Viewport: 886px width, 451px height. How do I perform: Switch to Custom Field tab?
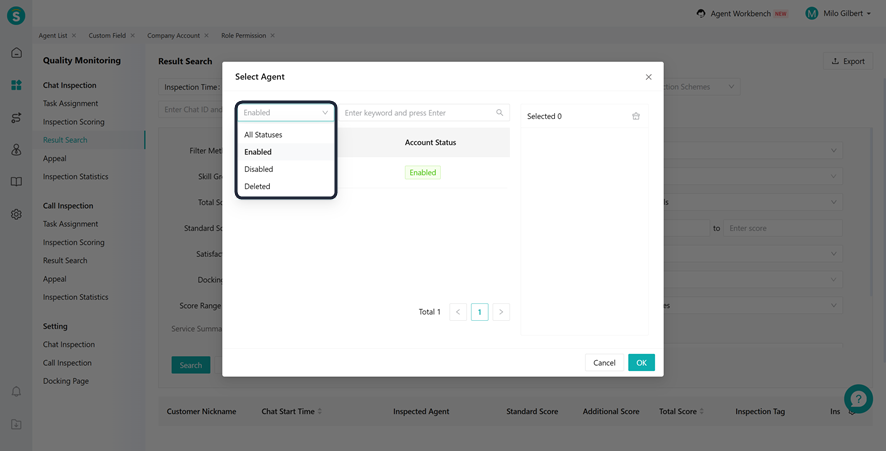click(107, 35)
